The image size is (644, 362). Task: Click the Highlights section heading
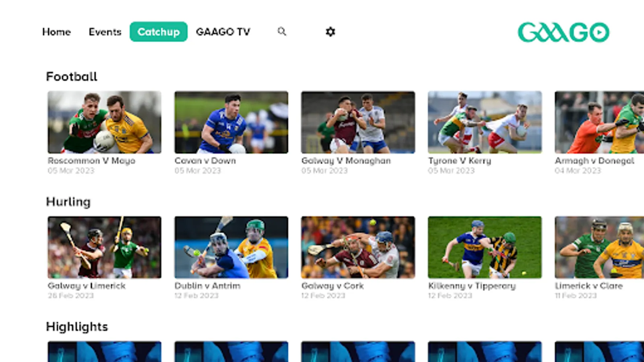[77, 327]
